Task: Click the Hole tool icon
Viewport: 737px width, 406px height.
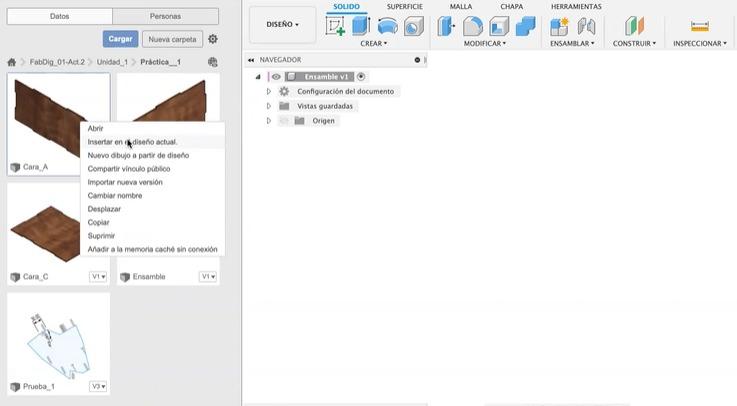Action: (413, 26)
